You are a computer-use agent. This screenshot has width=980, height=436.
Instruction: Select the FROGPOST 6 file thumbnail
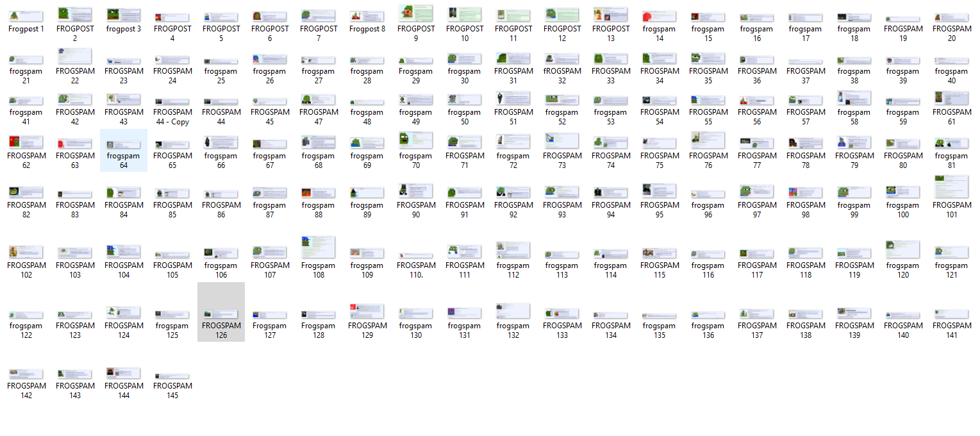click(x=270, y=16)
